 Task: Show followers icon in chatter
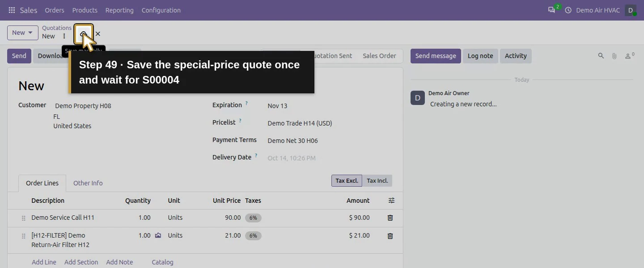(630, 56)
